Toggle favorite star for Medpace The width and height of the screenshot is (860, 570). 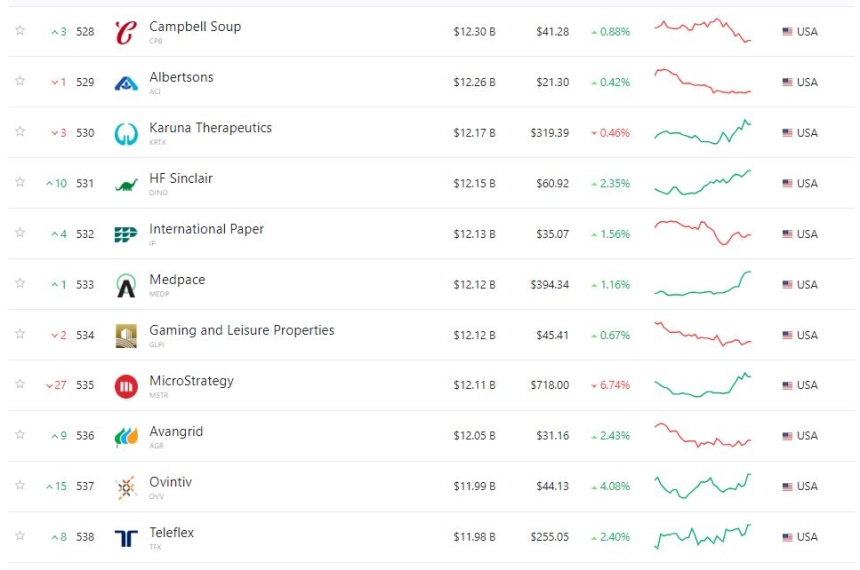(20, 283)
